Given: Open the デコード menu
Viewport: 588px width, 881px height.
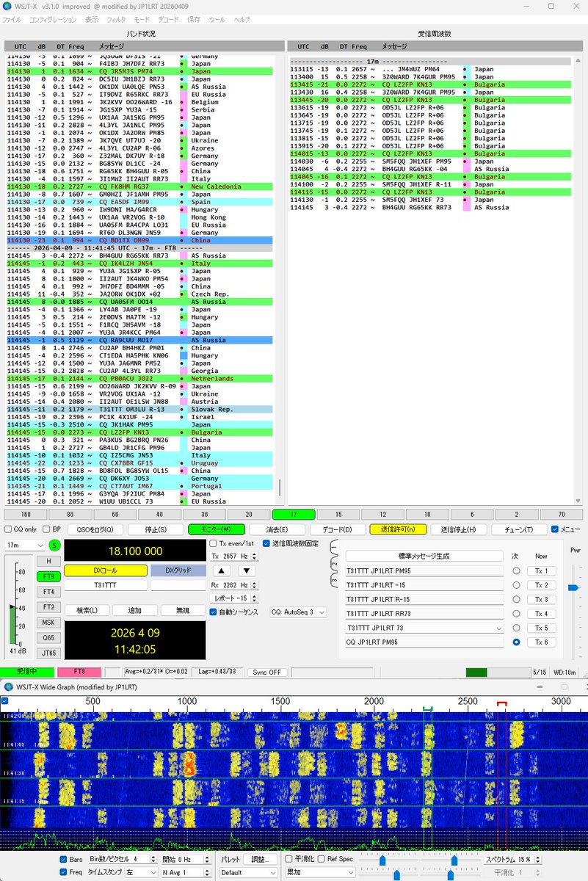Looking at the screenshot, I should [x=168, y=20].
